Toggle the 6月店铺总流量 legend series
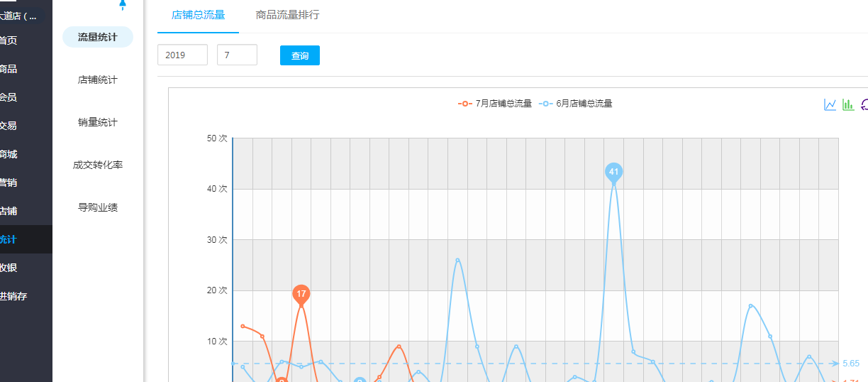Screen dimensions: 868x382 click(576, 104)
